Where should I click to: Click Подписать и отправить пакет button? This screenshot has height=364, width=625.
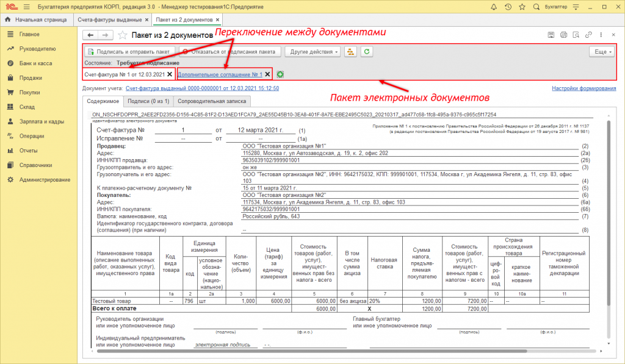click(129, 52)
